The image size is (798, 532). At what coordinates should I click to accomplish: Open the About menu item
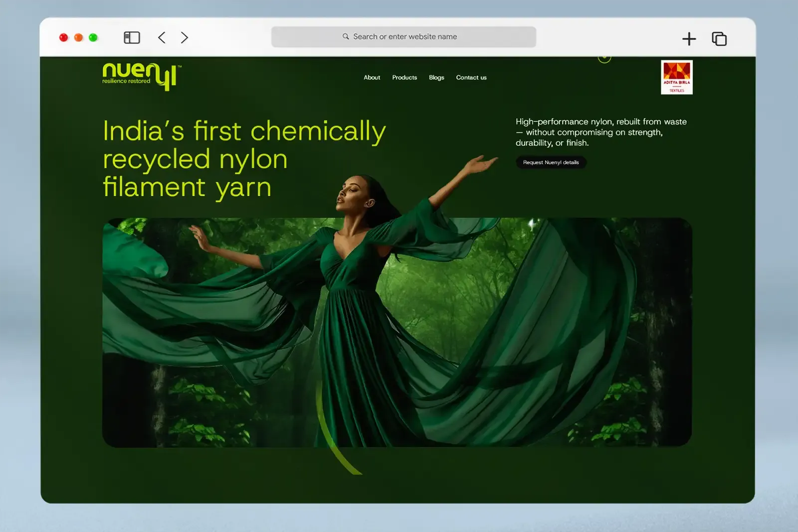[372, 77]
